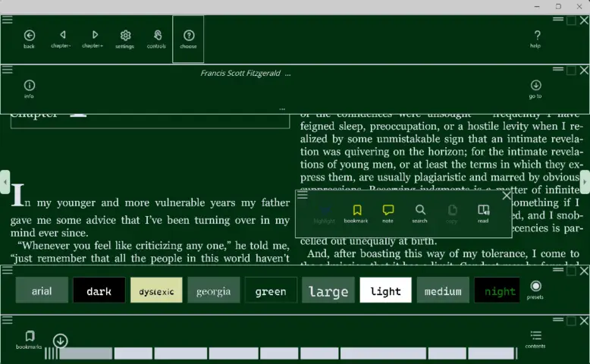This screenshot has width=590, height=364.
Task: Open the presets circle icon
Action: pos(535,290)
